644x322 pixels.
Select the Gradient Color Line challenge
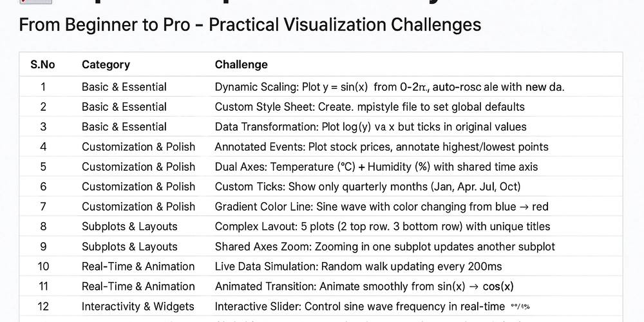click(381, 207)
